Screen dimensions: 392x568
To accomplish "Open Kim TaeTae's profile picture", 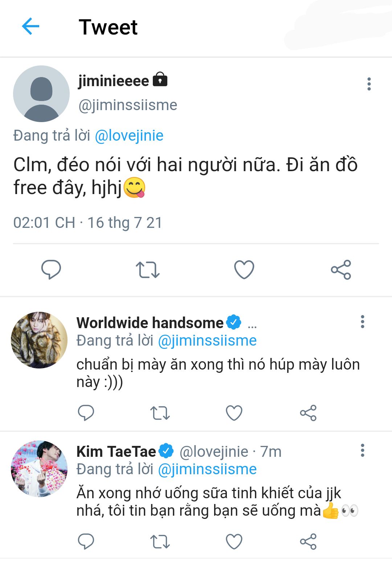I will 39,469.
